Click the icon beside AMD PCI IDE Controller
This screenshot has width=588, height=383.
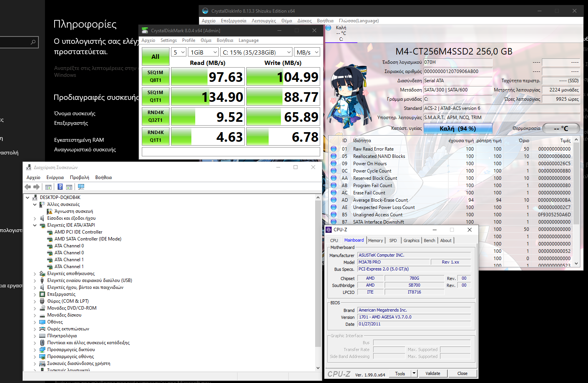[50, 232]
